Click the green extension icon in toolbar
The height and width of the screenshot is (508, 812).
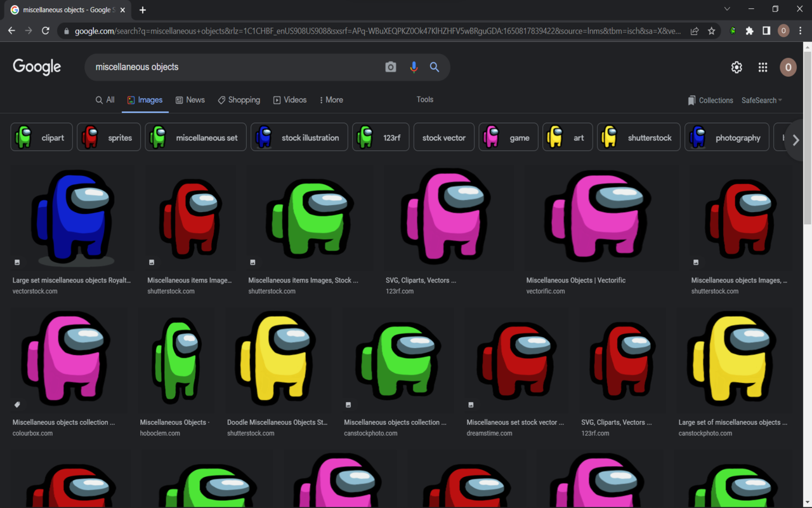[733, 30]
